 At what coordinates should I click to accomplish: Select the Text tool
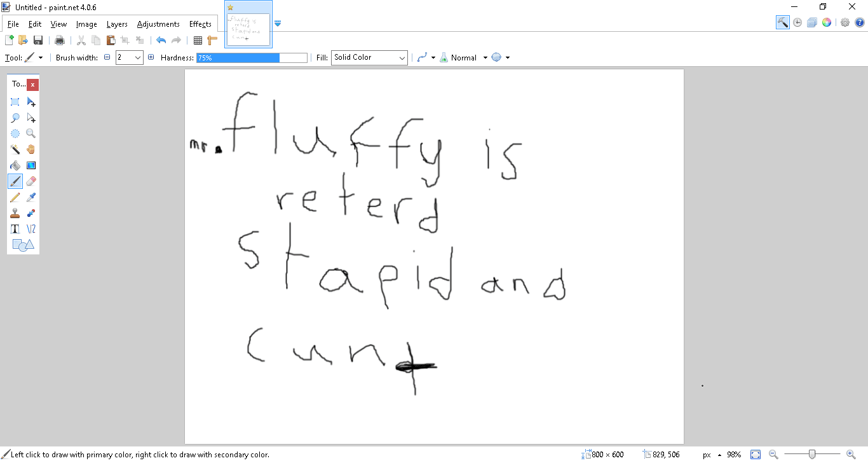pyautogui.click(x=15, y=229)
